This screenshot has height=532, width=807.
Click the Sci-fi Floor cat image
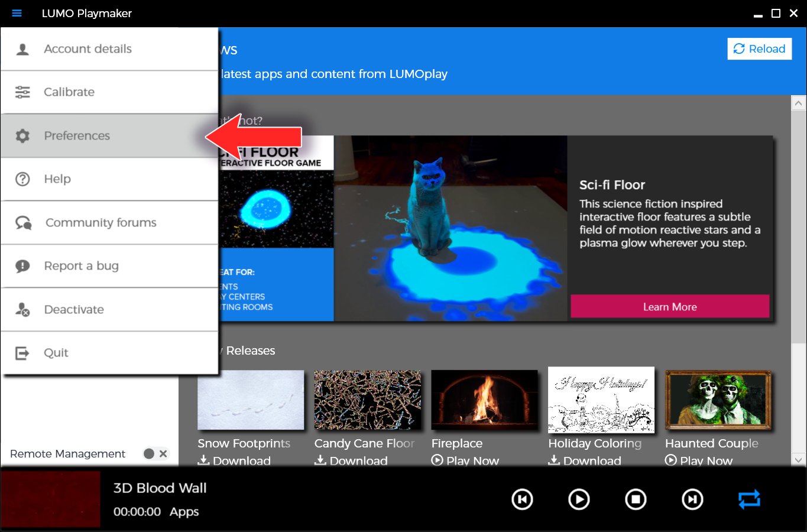[451, 228]
